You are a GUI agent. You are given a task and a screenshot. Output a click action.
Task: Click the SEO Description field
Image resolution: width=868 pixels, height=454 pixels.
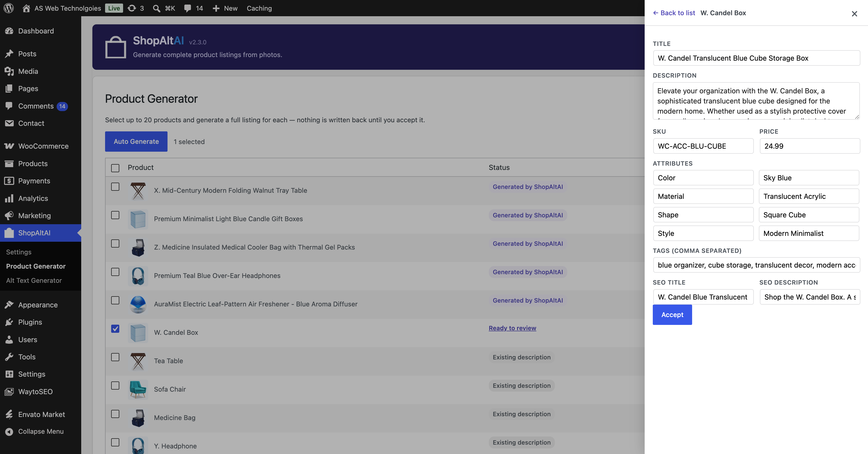coord(810,297)
